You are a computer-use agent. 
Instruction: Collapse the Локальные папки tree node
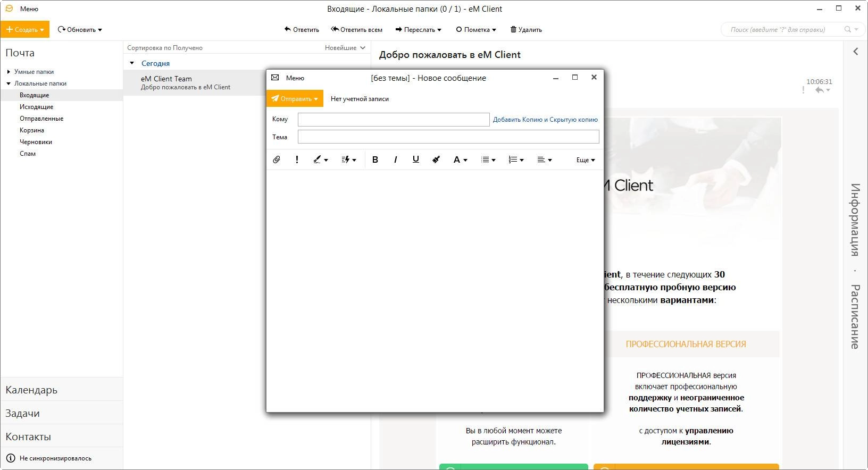pos(9,83)
